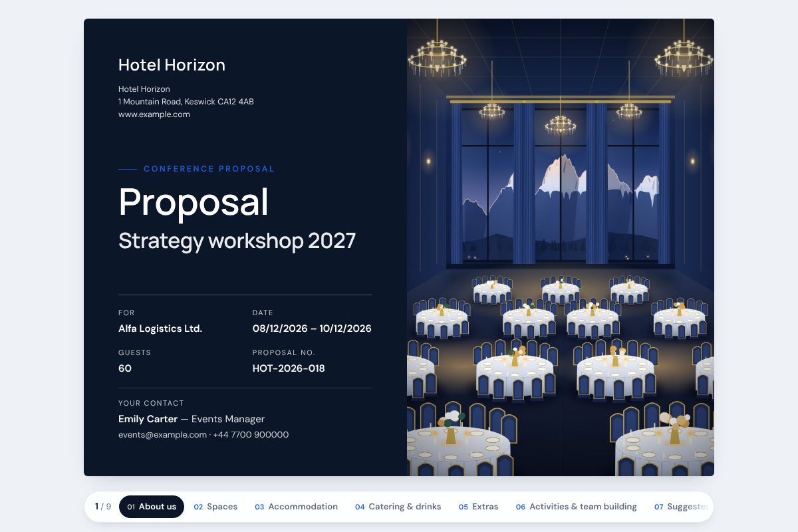Click the YOUR CONTACT label

[151, 403]
